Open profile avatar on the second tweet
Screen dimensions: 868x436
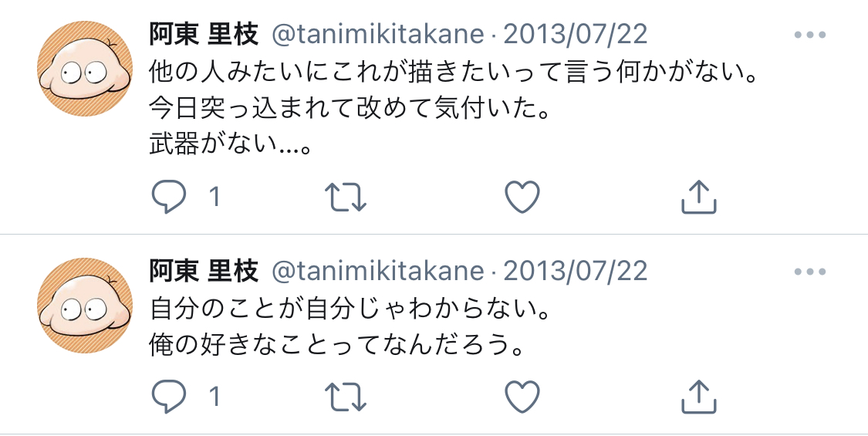click(85, 304)
